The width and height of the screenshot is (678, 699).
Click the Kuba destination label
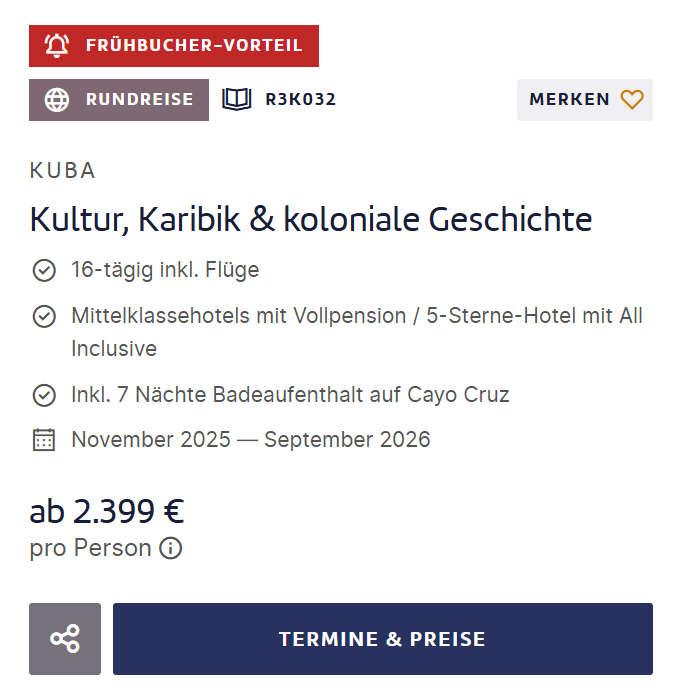62,170
